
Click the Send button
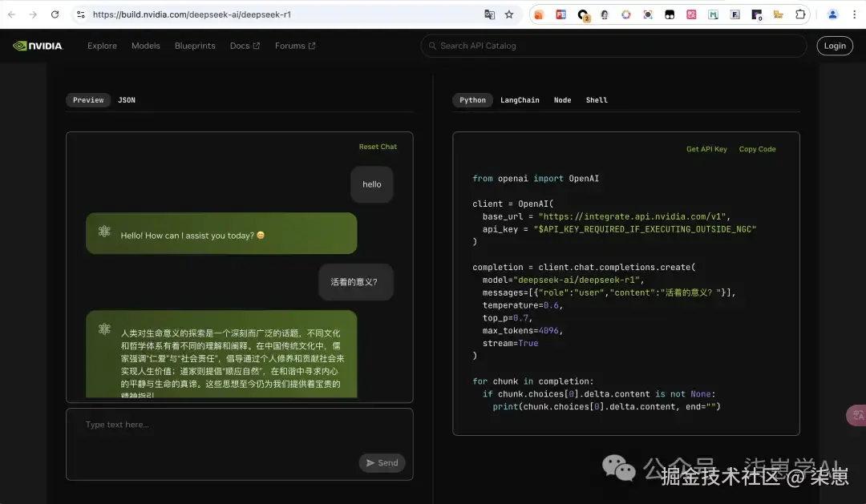tap(382, 462)
